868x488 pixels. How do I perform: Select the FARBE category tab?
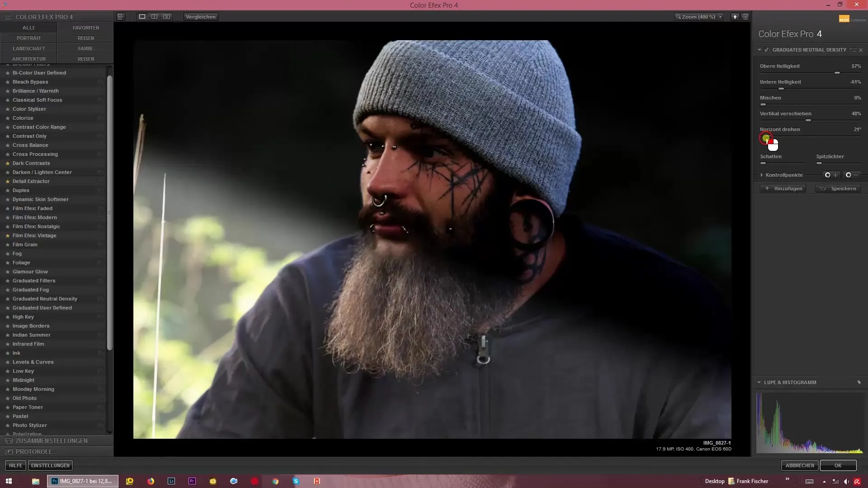point(85,48)
